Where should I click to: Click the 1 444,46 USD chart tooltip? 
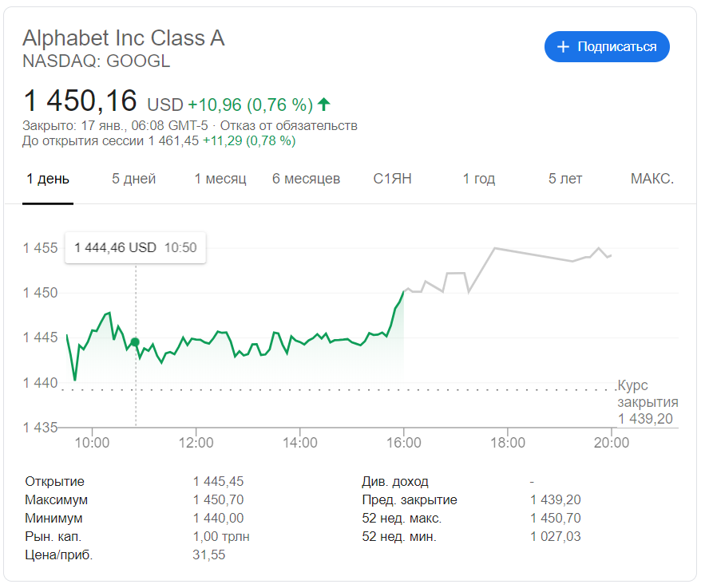[135, 247]
